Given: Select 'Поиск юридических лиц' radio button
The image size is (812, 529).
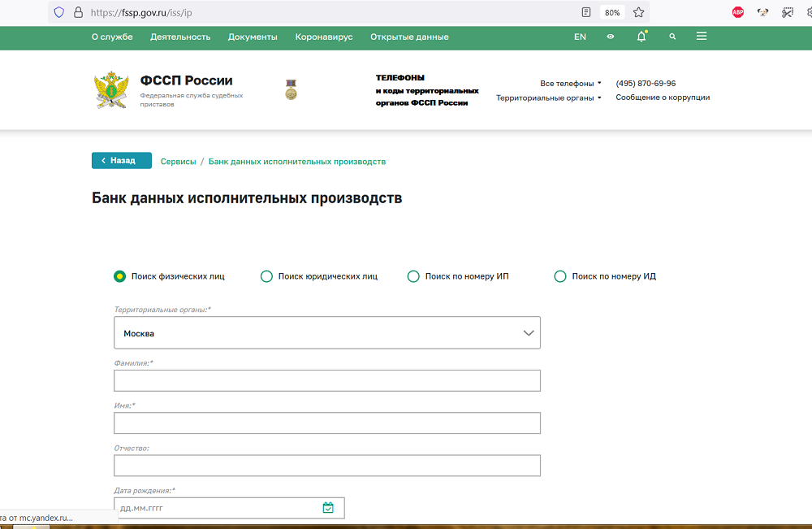Looking at the screenshot, I should (x=266, y=276).
